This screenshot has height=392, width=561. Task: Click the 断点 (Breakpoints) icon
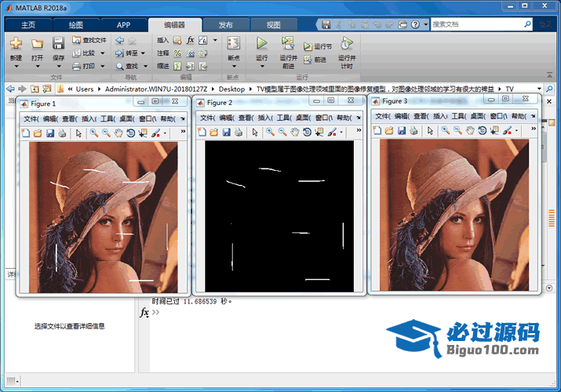(234, 43)
